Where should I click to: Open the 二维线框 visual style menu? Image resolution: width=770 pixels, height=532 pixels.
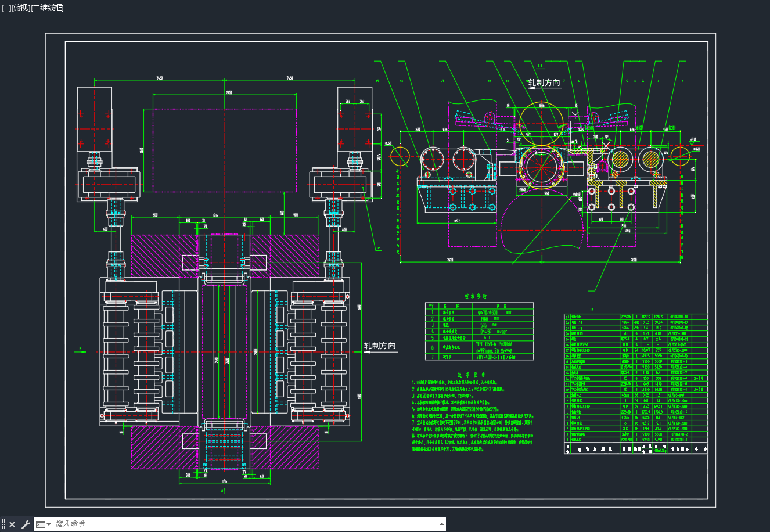pyautogui.click(x=46, y=8)
